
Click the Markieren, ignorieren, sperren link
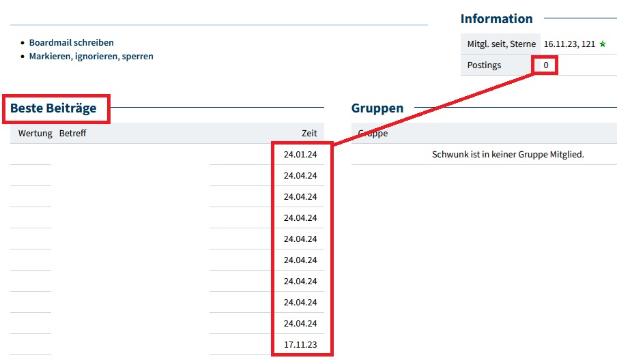pos(91,57)
